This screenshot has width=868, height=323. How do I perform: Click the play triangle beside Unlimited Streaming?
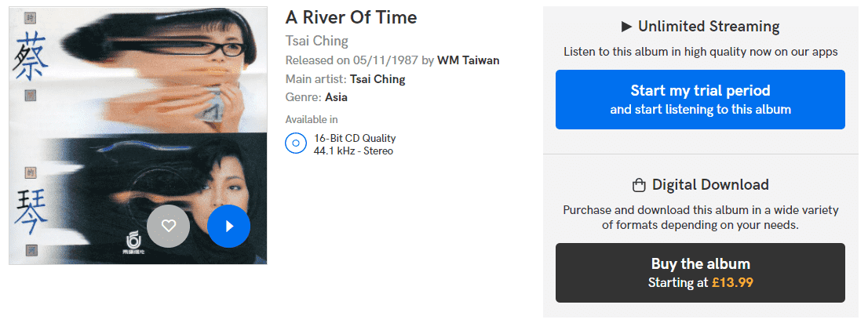pyautogui.click(x=626, y=26)
